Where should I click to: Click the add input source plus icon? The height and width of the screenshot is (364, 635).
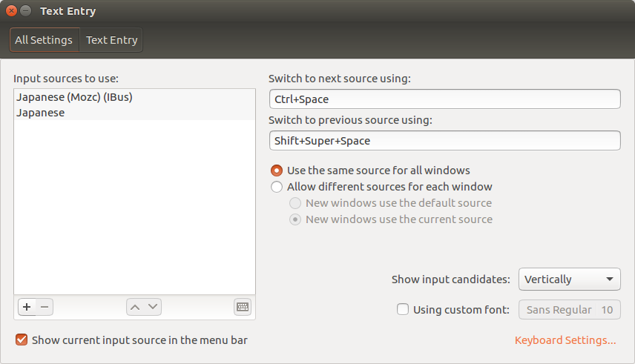point(26,307)
